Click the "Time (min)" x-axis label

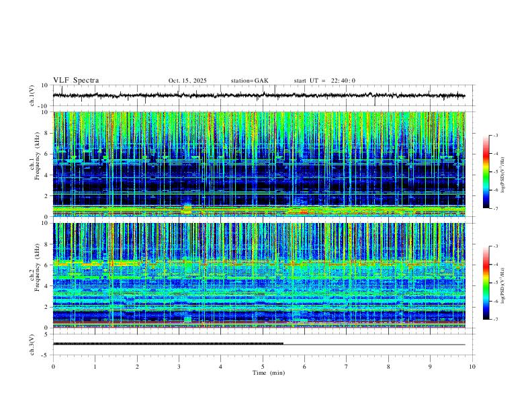(269, 373)
